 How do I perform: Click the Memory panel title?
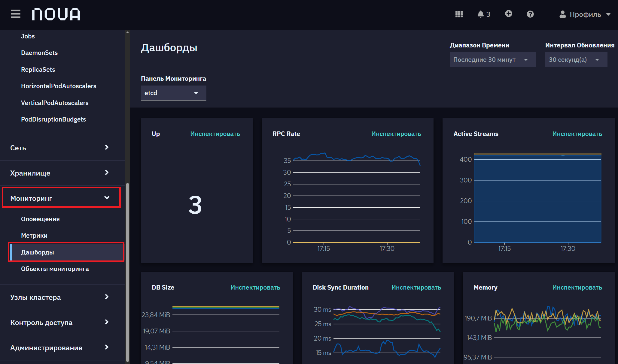(486, 287)
